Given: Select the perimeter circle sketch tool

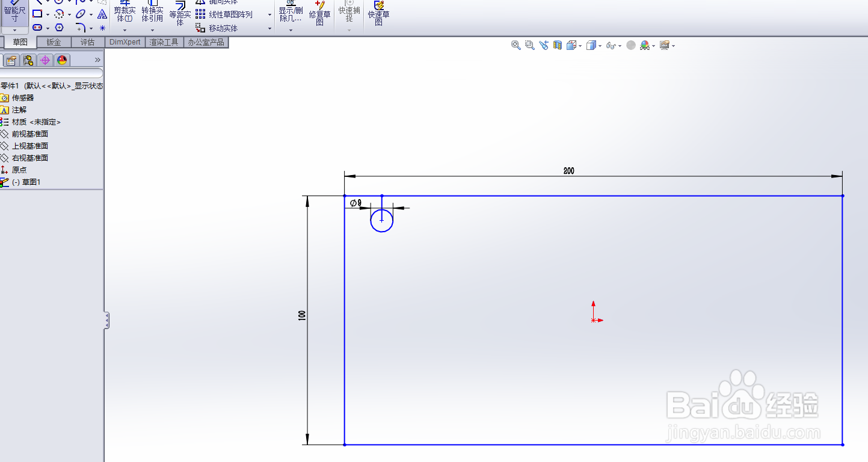Looking at the screenshot, I should 59,14.
